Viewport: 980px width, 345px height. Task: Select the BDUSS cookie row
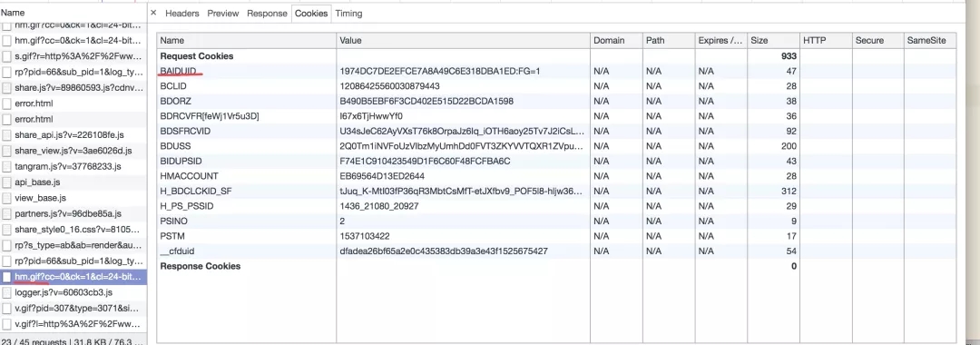(556, 146)
